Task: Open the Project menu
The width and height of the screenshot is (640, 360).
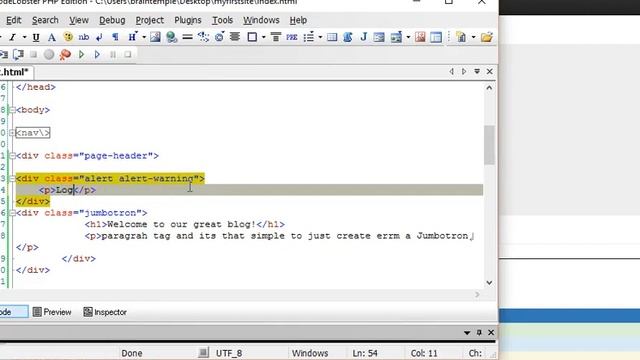Action: (x=150, y=20)
